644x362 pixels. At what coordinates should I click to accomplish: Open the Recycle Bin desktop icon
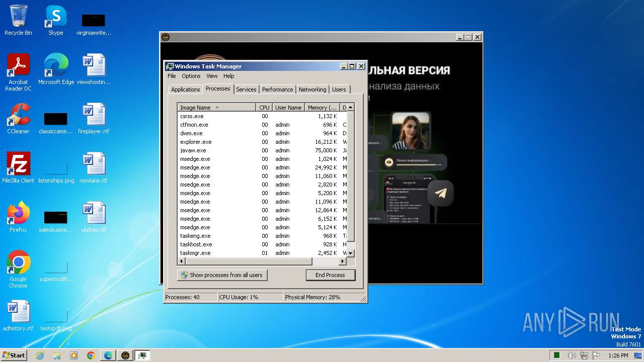(18, 20)
